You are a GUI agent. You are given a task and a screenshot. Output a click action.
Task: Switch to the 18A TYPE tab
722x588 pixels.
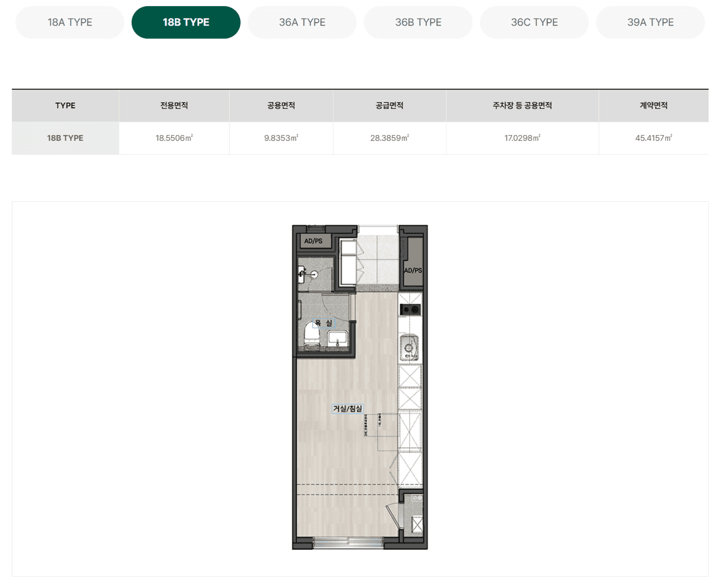pyautogui.click(x=70, y=22)
